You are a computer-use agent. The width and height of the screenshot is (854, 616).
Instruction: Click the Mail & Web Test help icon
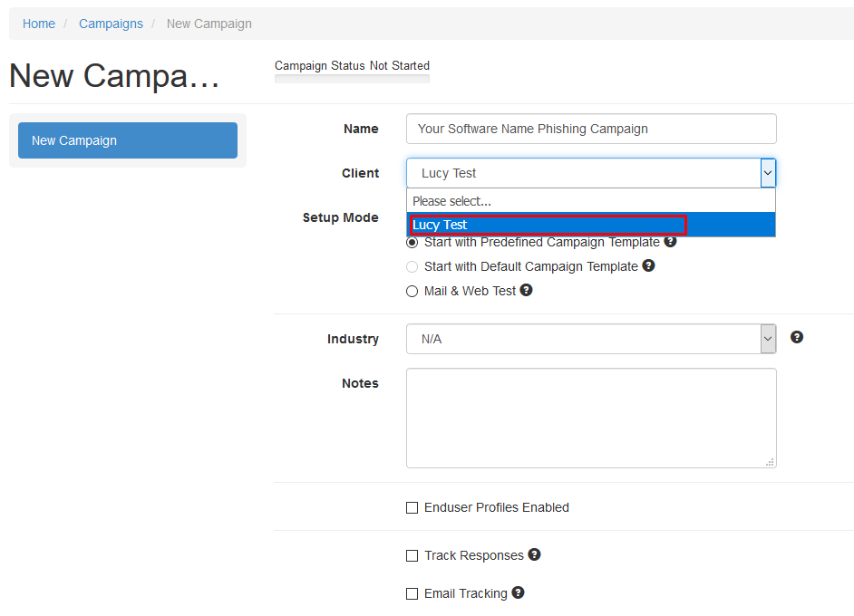pyautogui.click(x=526, y=290)
